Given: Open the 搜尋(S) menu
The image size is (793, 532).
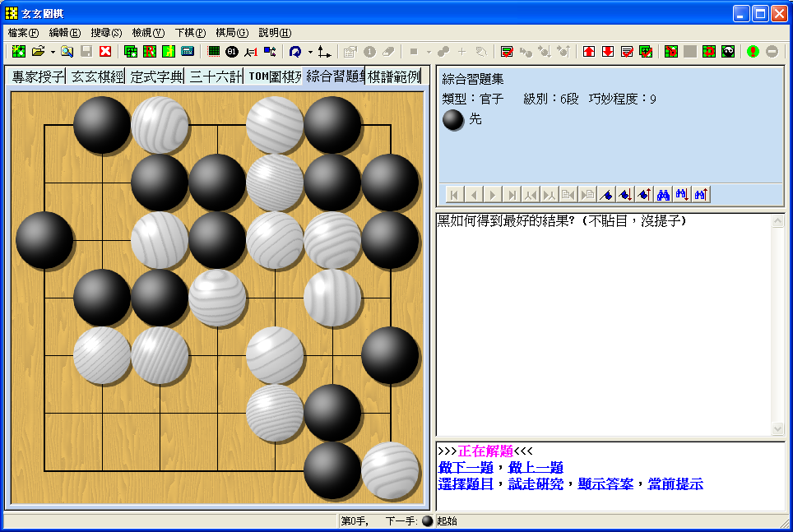Looking at the screenshot, I should pyautogui.click(x=106, y=33).
